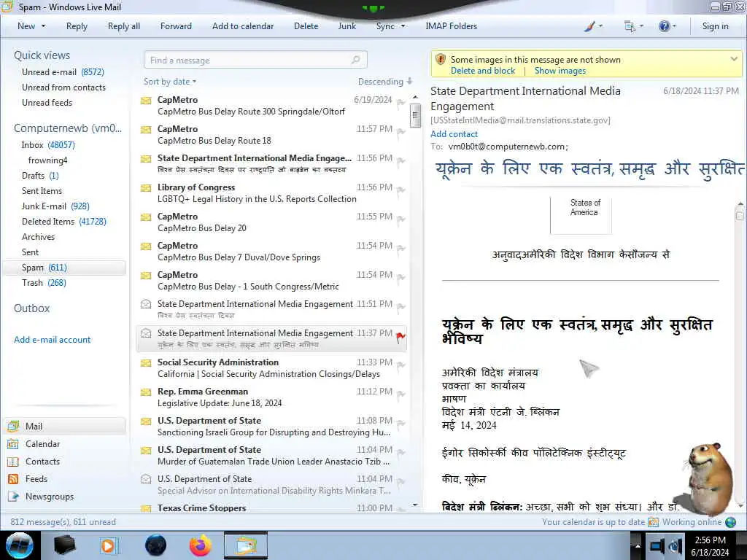Open the menus icon dropdown arrow
This screenshot has width=747, height=560.
pos(641,27)
